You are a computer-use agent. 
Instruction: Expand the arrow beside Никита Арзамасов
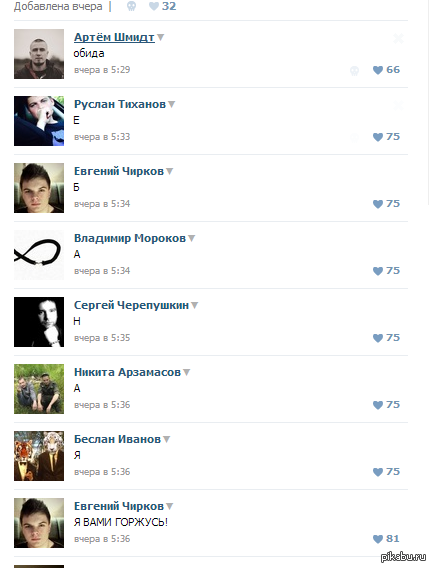tap(186, 372)
